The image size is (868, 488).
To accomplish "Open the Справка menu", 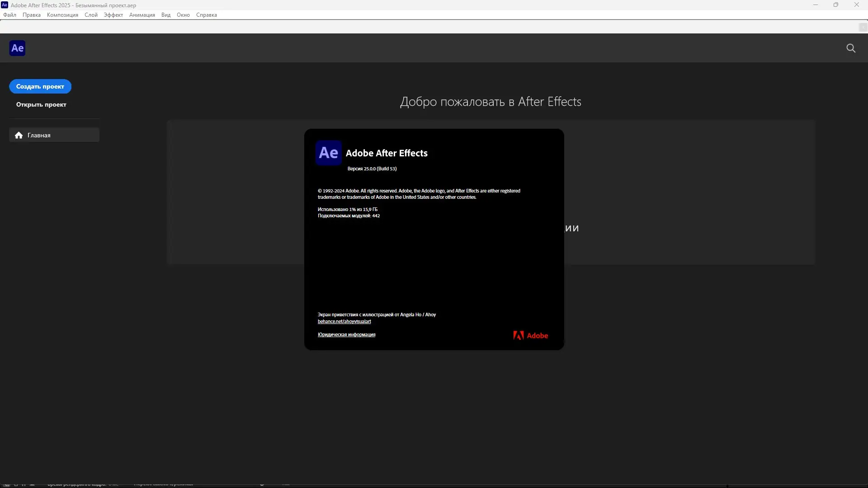I will (x=207, y=15).
